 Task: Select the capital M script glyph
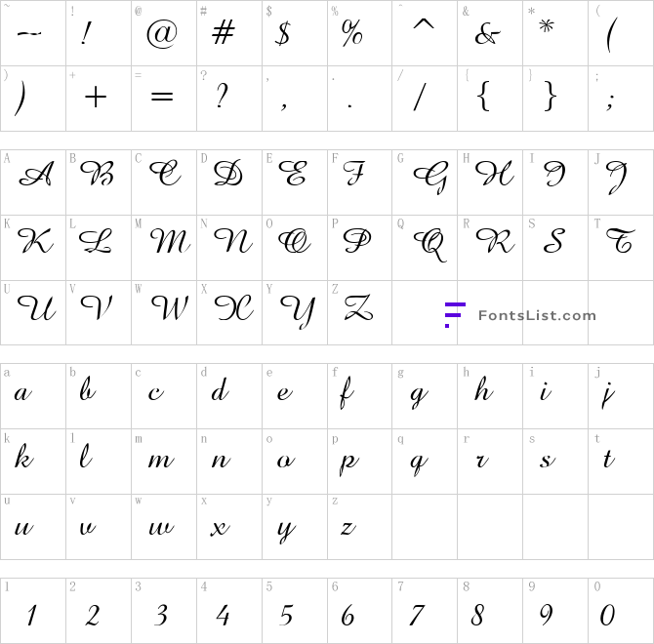tap(170, 241)
